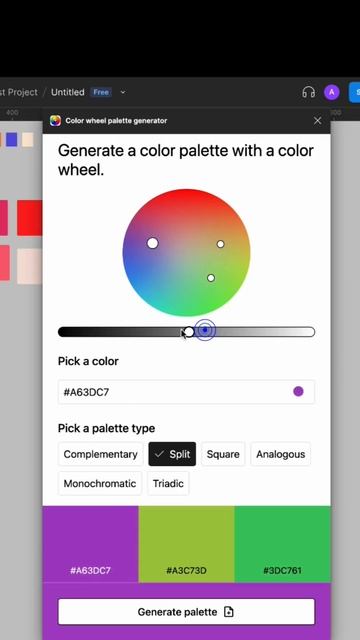Image resolution: width=360 pixels, height=640 pixels.
Task: Choose the Triadic palette type
Action: [168, 484]
